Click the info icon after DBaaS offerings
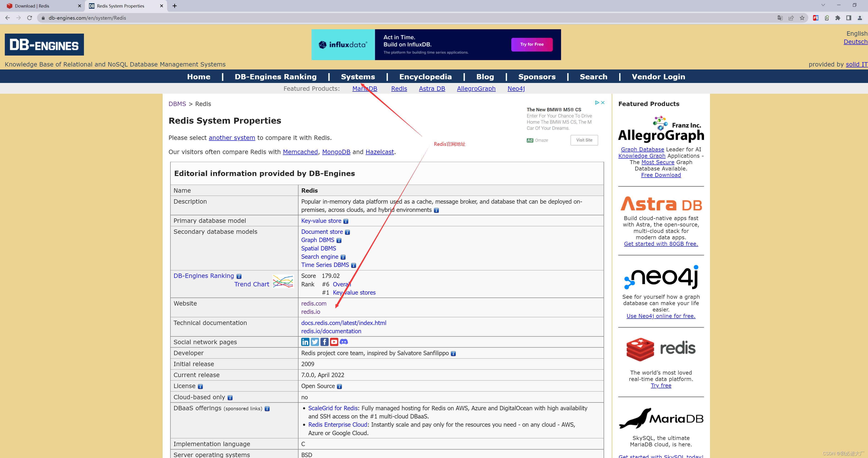 point(267,409)
